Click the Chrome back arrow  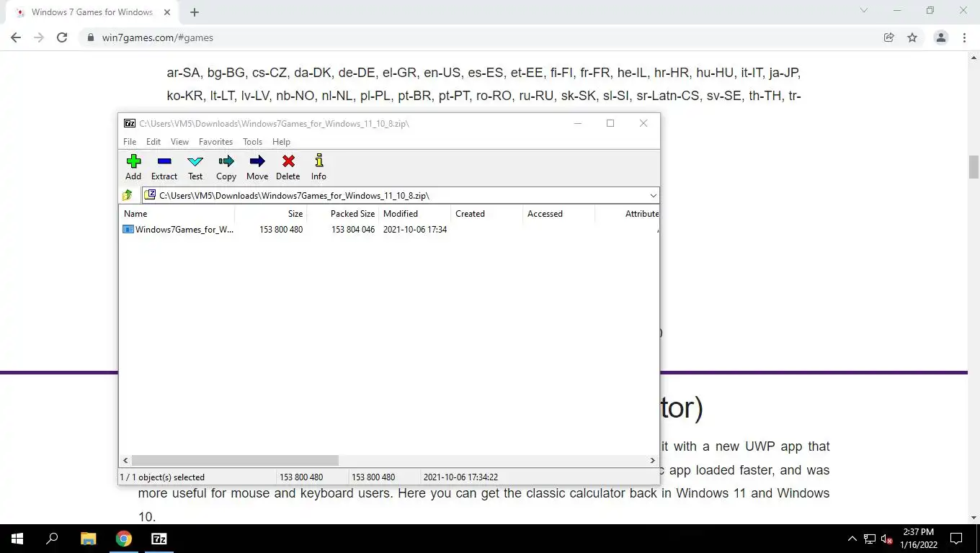[x=16, y=37]
